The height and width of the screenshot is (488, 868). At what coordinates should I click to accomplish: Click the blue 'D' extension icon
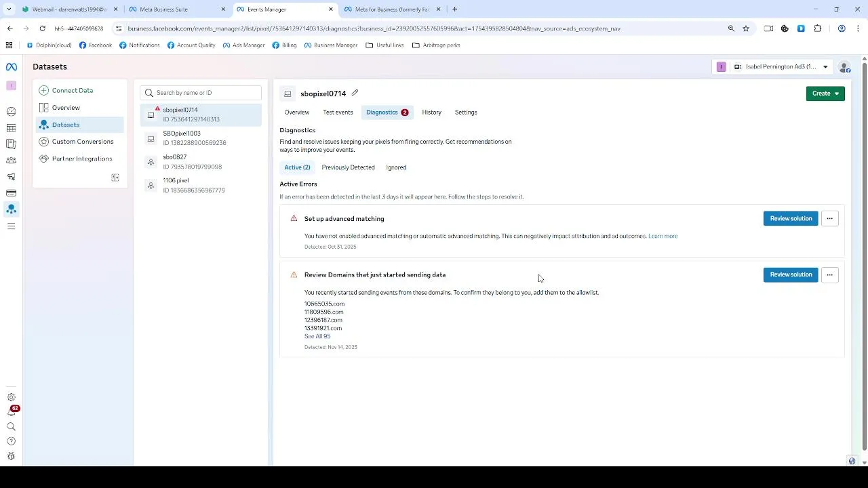coord(801,28)
